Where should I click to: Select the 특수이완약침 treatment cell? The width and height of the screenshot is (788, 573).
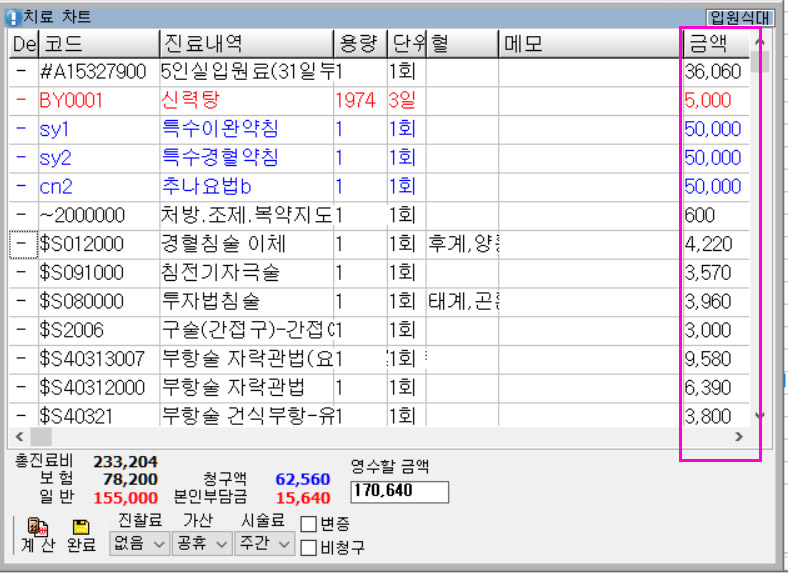pyautogui.click(x=245, y=130)
